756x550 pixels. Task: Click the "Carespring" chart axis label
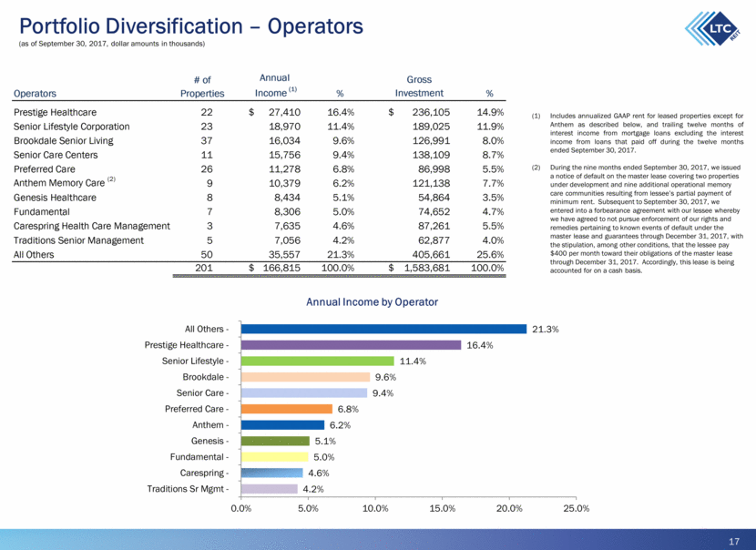pos(202,473)
